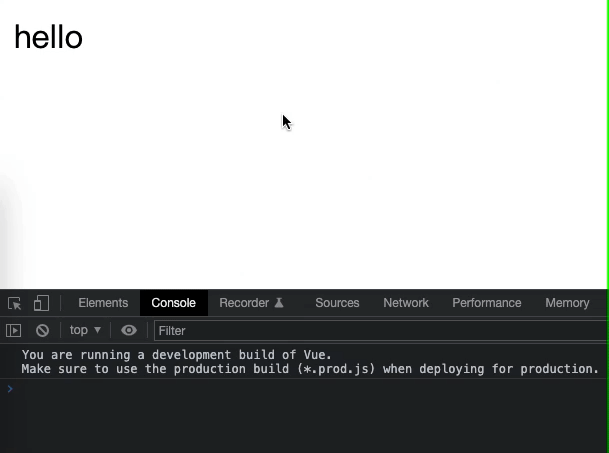
Task: Click the hello text on the page
Action: pos(49,37)
